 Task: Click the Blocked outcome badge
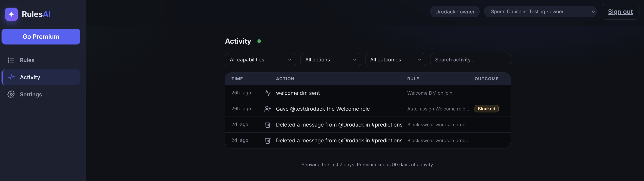tap(486, 109)
